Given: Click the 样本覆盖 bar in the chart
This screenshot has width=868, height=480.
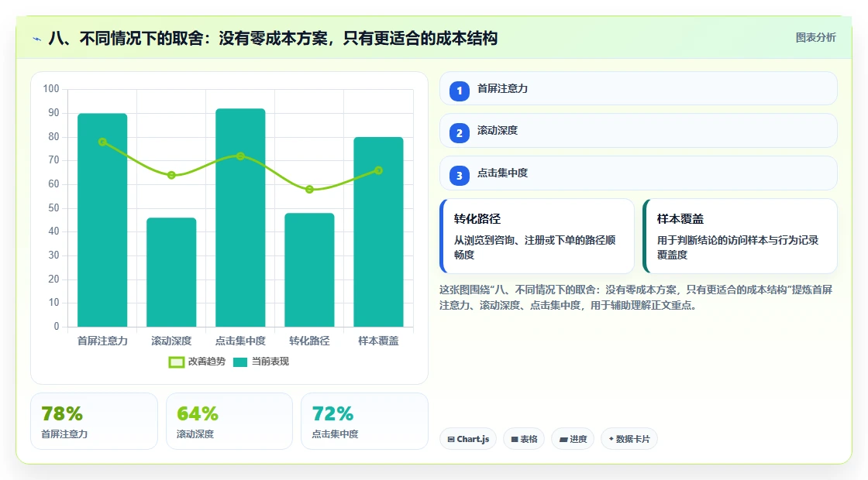Looking at the screenshot, I should coord(379,231).
